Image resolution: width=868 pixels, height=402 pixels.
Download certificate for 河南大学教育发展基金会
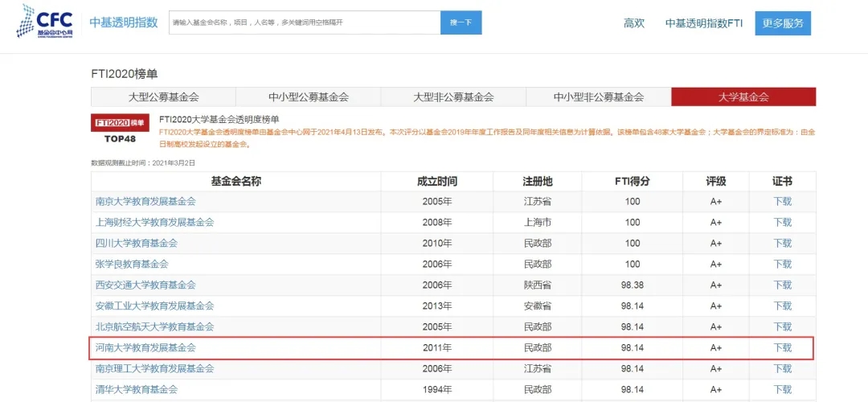(x=782, y=348)
